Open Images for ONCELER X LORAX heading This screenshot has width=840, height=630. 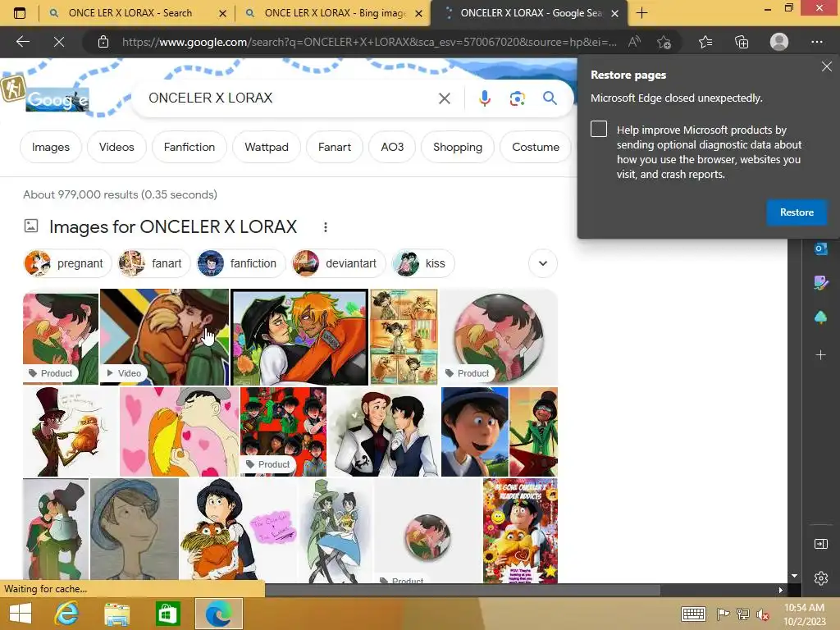(x=173, y=226)
